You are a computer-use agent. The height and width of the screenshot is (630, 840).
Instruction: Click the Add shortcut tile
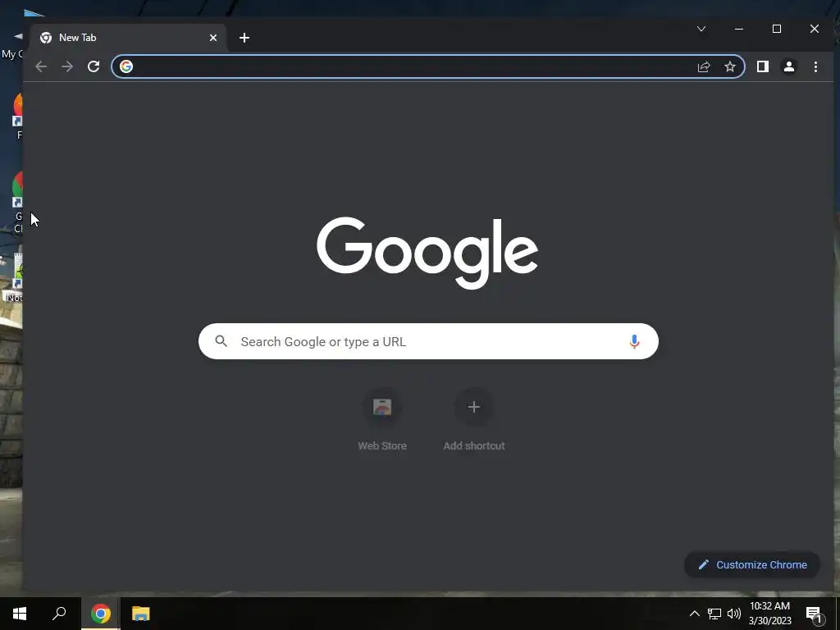pos(474,421)
